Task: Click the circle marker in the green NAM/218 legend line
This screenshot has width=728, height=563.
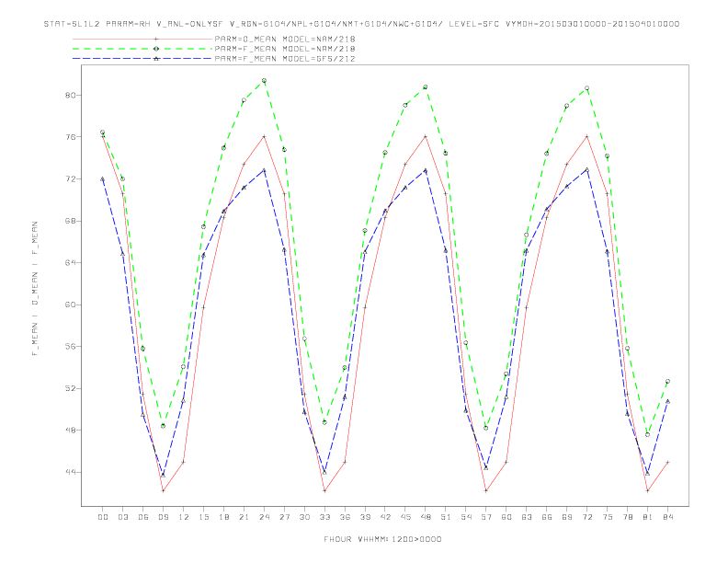Action: click(x=156, y=49)
